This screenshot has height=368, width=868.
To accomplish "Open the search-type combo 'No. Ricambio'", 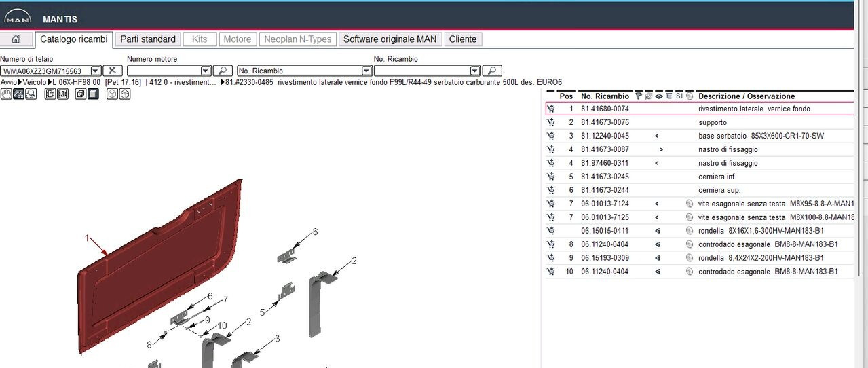I will click(x=304, y=71).
